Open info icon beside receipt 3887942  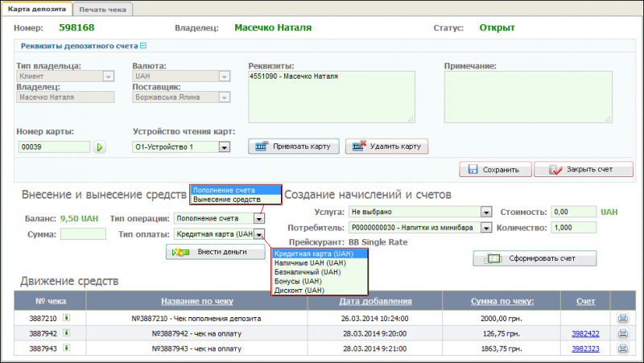(x=67, y=333)
